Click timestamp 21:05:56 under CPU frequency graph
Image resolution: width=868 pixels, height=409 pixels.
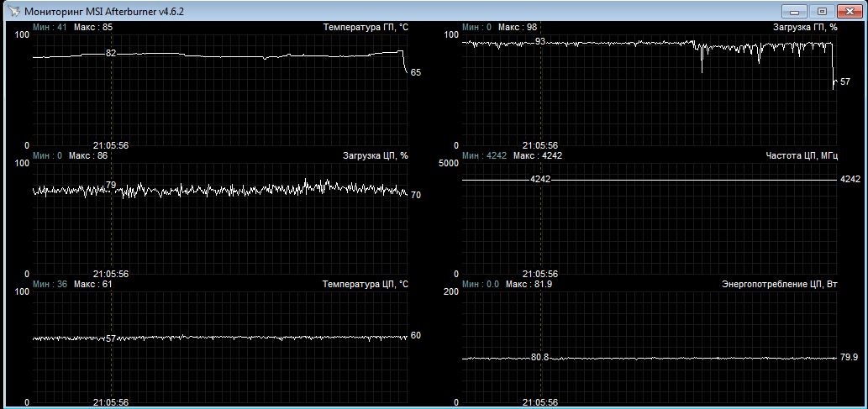(540, 274)
